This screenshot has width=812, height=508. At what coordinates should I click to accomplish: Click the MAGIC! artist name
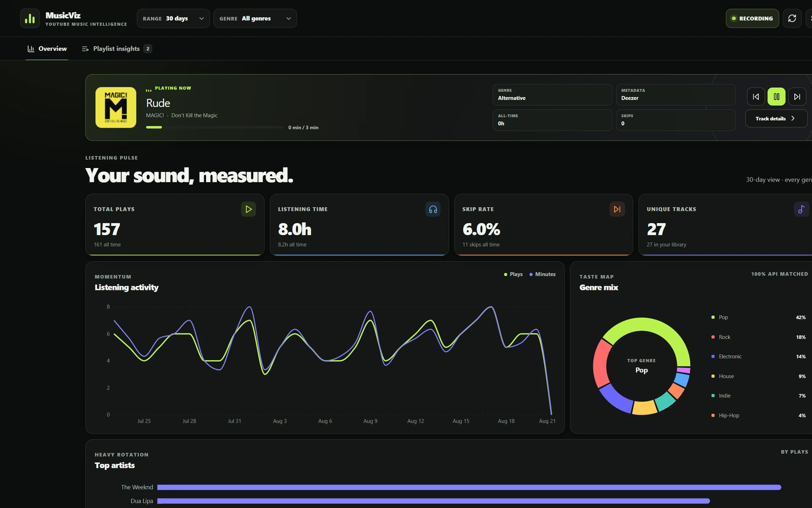[x=155, y=115]
